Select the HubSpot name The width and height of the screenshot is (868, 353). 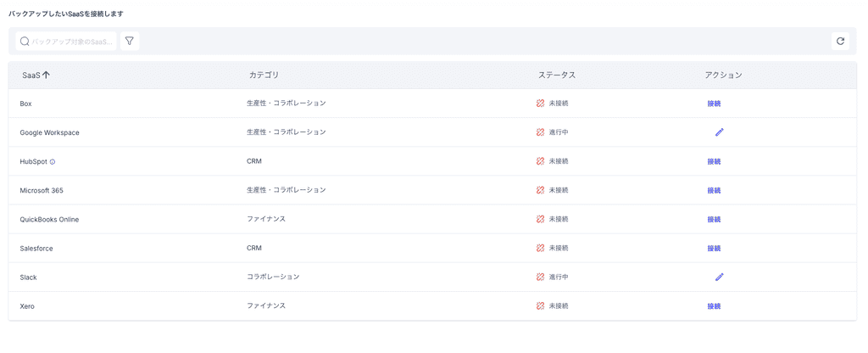pos(34,162)
